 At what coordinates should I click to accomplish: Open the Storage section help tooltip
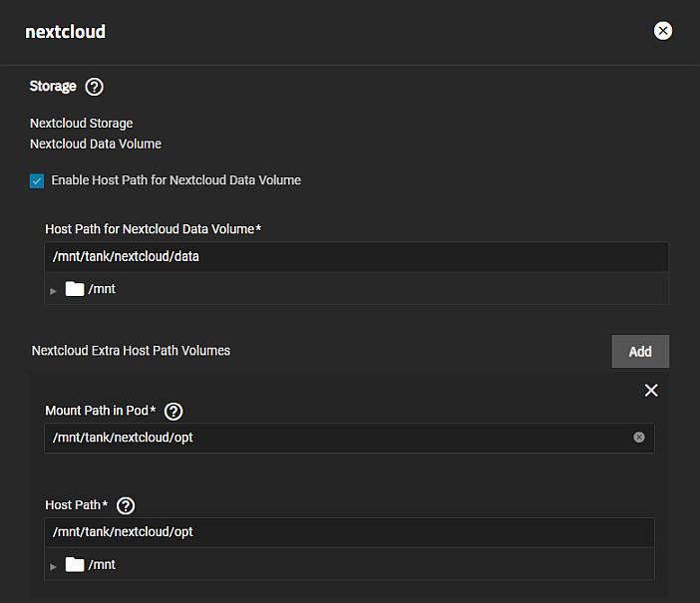click(95, 87)
